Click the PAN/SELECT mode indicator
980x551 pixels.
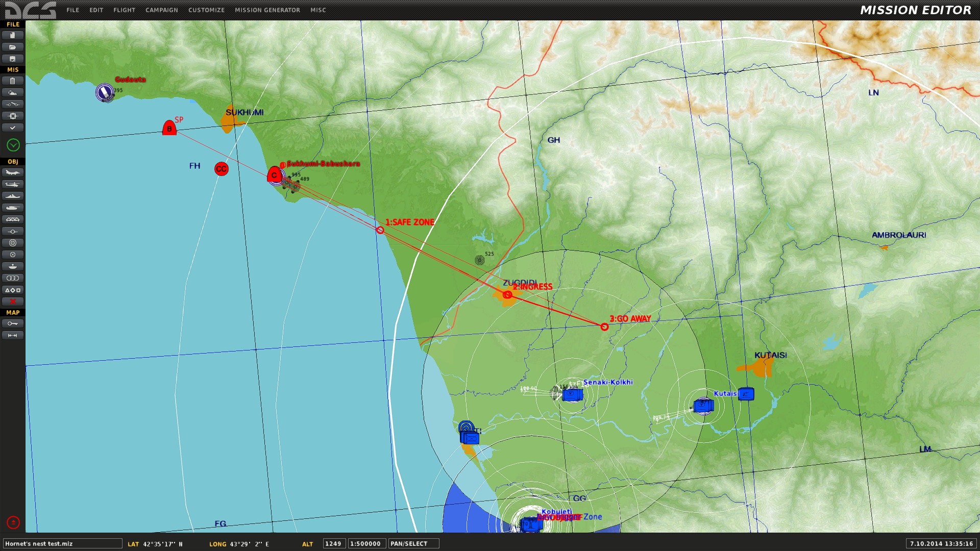pyautogui.click(x=413, y=544)
